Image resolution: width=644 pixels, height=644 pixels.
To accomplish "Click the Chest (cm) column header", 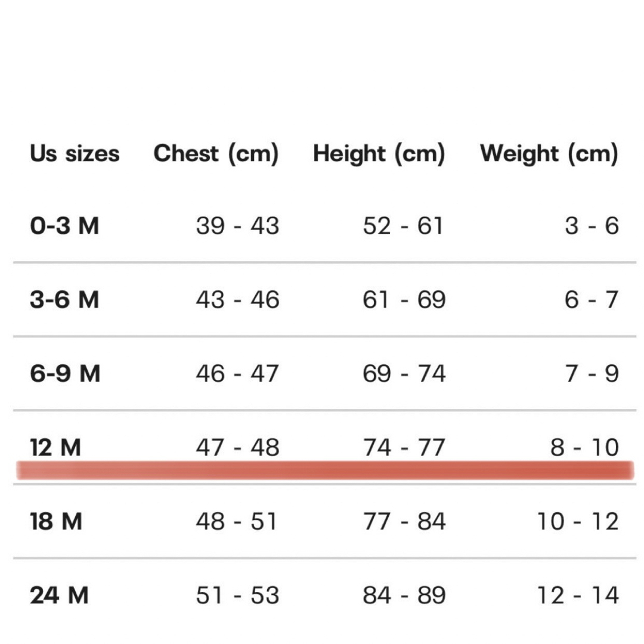I will pos(216,154).
